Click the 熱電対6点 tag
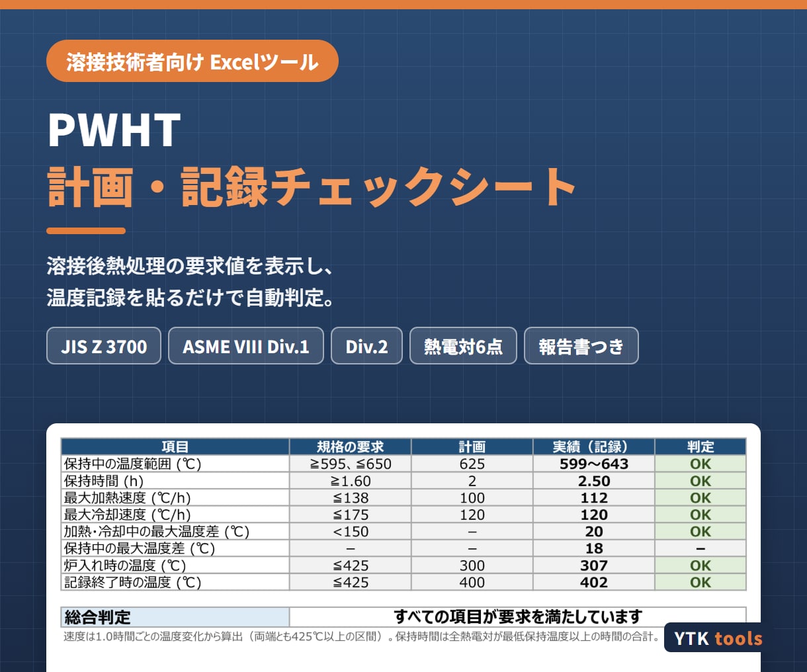 coord(463,346)
